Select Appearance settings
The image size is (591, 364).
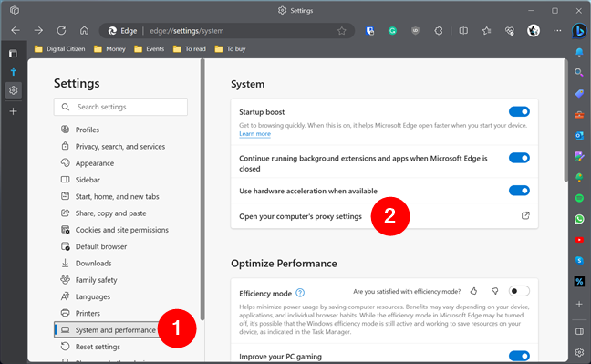click(x=95, y=163)
